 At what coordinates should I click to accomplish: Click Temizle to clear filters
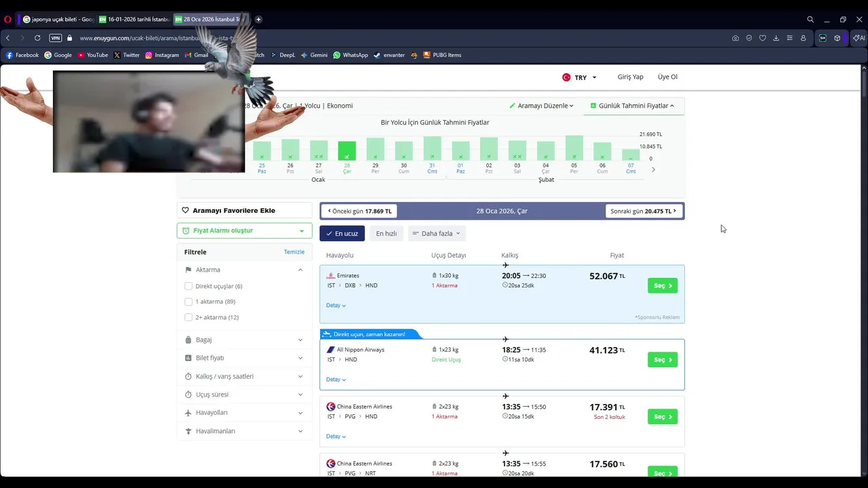tap(294, 252)
